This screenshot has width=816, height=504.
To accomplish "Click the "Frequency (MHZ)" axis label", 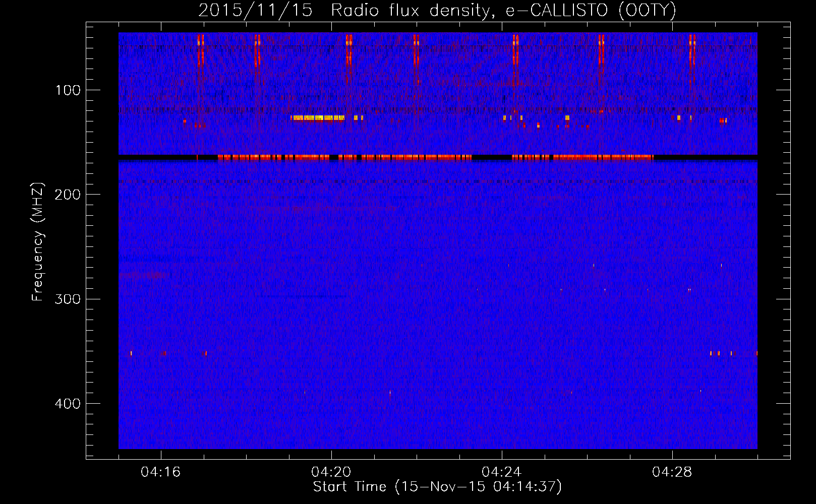I will (38, 241).
